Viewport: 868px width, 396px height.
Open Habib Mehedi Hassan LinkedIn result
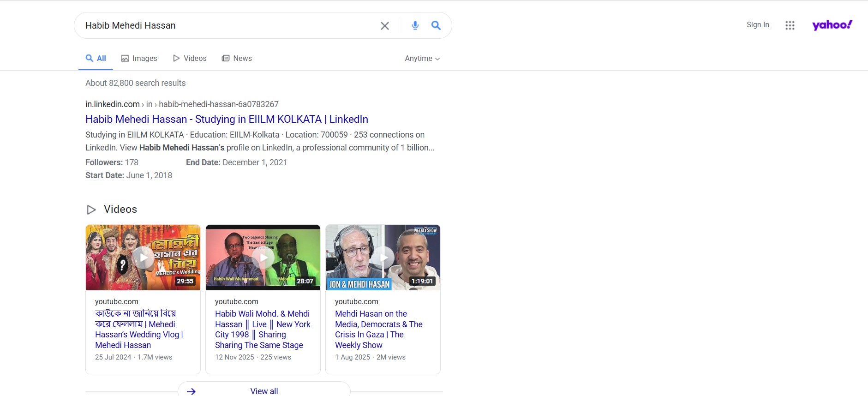(227, 119)
